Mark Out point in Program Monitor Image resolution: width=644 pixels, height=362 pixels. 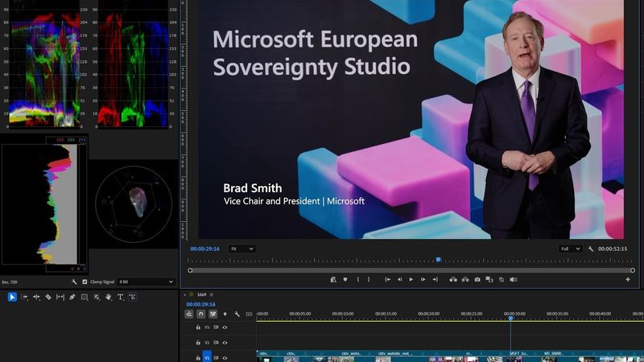tap(369, 279)
